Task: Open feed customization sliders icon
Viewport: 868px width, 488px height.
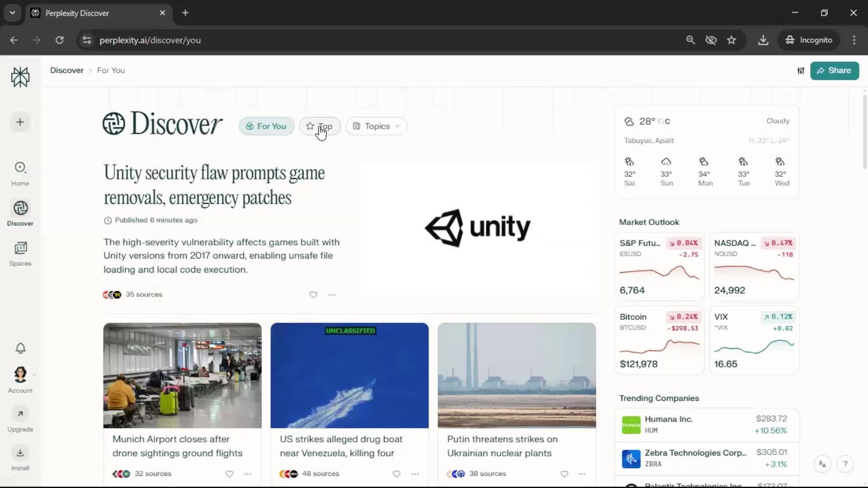Action: tap(801, 70)
